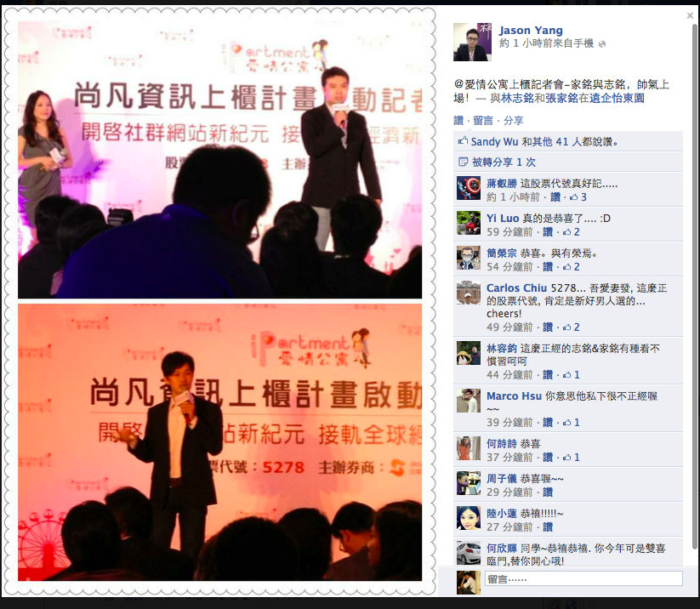Open the 遠企怡東園 location link
Screen dimensions: 700x609
pos(617,98)
